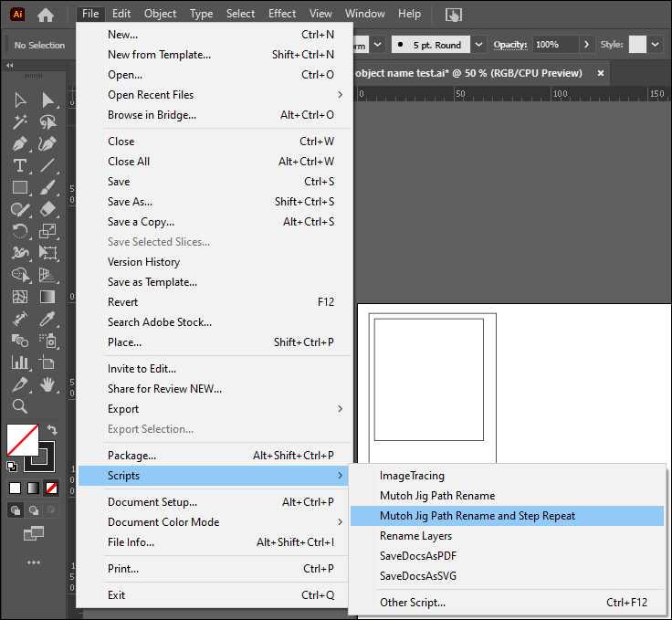Image resolution: width=672 pixels, height=620 pixels.
Task: Apply Gradient mode button
Action: pyautogui.click(x=34, y=488)
